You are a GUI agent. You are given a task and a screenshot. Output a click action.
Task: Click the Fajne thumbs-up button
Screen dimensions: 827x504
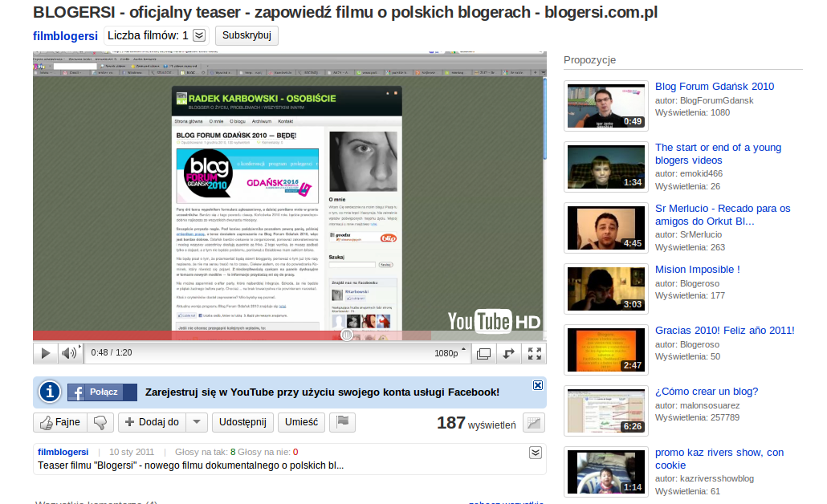pos(59,422)
